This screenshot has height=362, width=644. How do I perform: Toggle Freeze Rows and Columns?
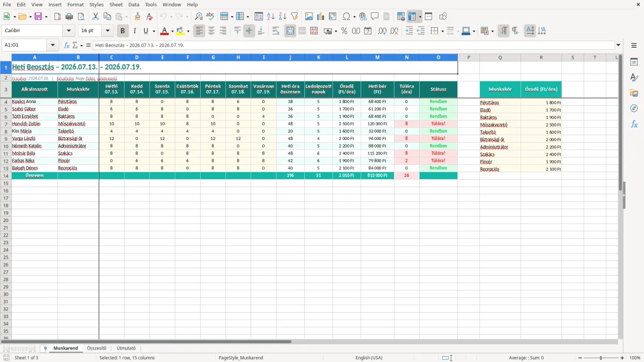412,17
